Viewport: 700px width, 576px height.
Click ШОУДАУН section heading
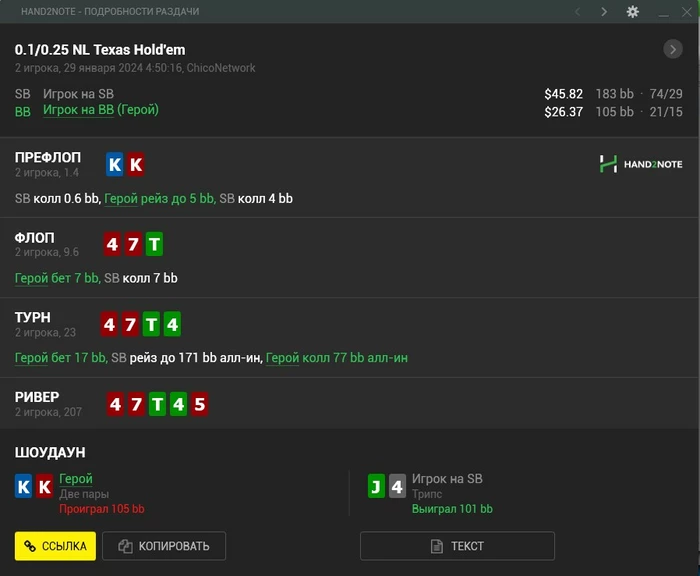pyautogui.click(x=50, y=452)
